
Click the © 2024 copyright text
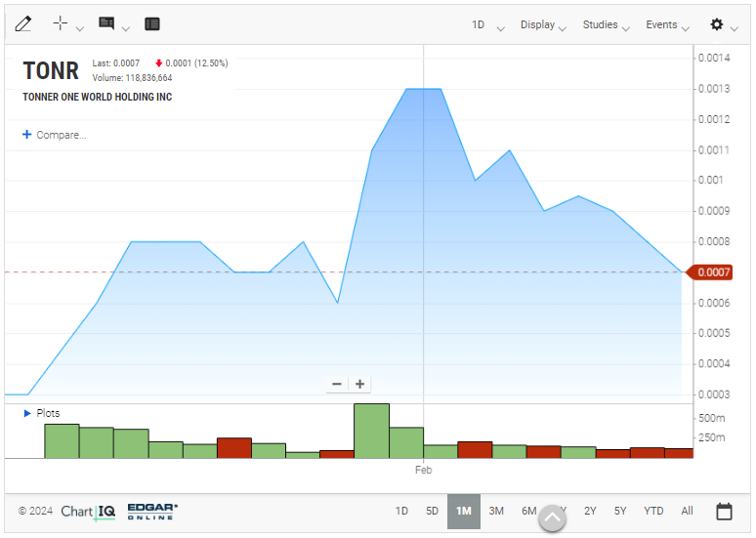(35, 511)
